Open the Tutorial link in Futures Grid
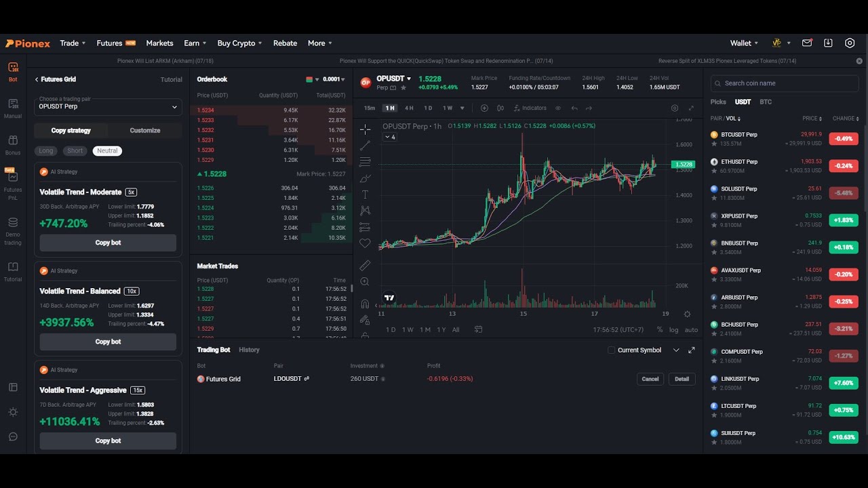This screenshot has width=868, height=488. click(171, 79)
